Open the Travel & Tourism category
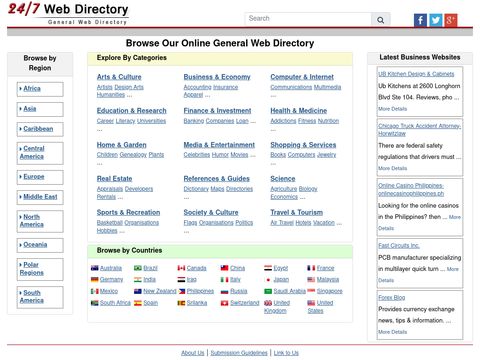 click(x=296, y=212)
